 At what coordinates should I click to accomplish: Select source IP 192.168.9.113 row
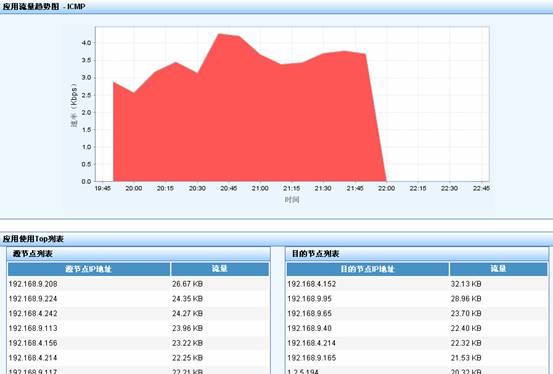[x=138, y=328]
